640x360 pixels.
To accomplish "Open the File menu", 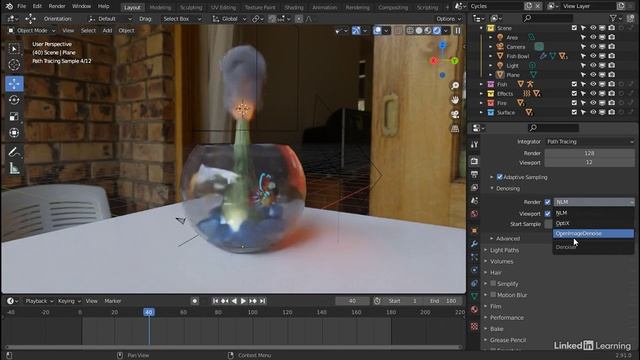I will [22, 6].
